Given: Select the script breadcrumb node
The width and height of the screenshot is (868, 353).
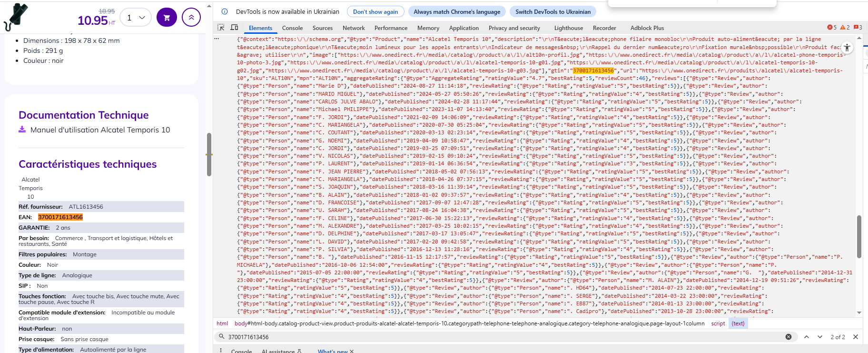Looking at the screenshot, I should [x=718, y=323].
